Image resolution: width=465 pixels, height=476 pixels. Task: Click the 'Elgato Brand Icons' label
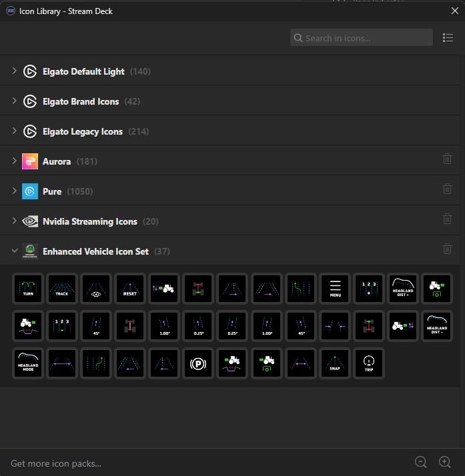pos(81,102)
